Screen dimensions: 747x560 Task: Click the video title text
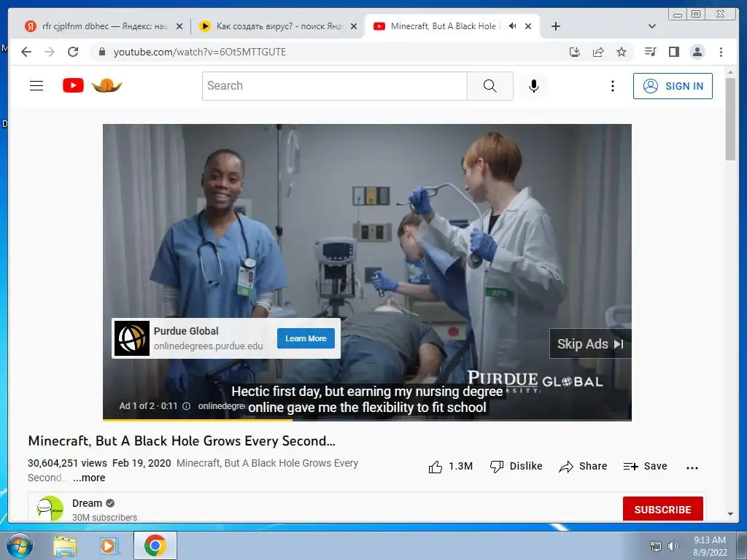click(x=182, y=441)
